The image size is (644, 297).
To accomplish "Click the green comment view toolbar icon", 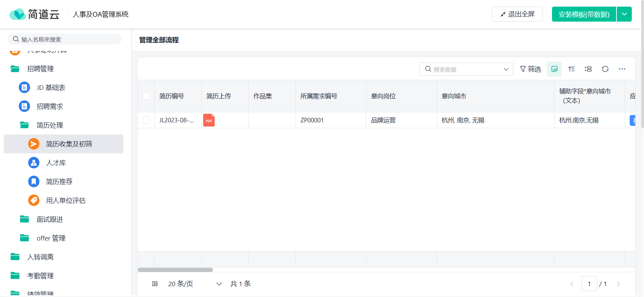I will 554,69.
